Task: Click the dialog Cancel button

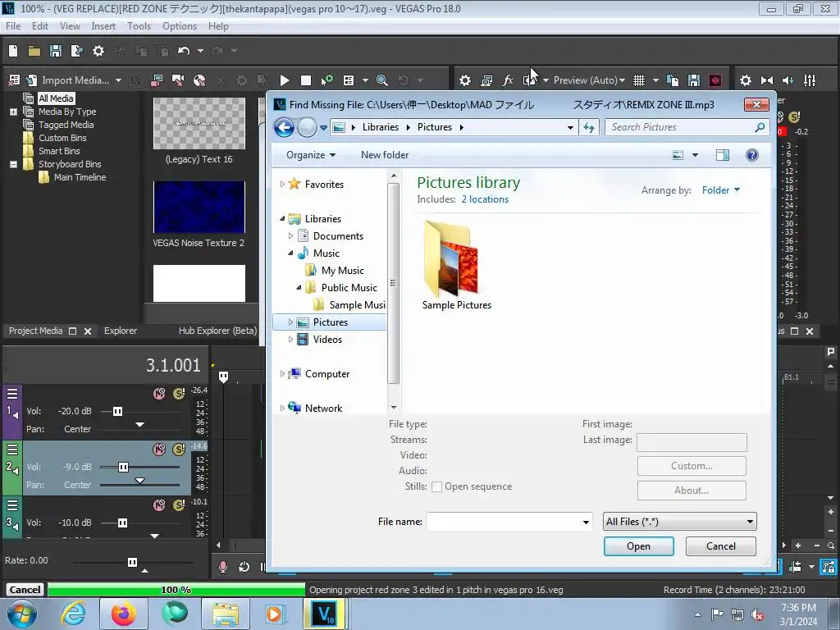Action: pyautogui.click(x=720, y=546)
